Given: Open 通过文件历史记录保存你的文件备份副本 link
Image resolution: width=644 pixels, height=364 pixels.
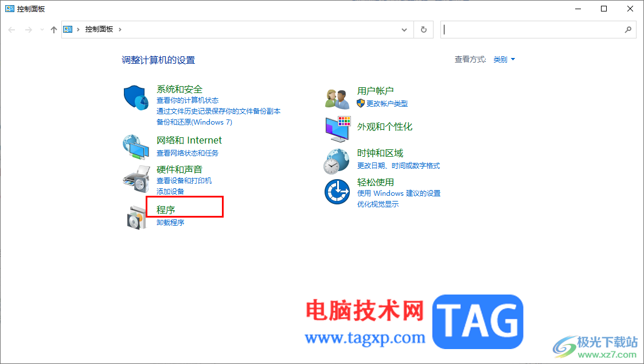Looking at the screenshot, I should (218, 111).
